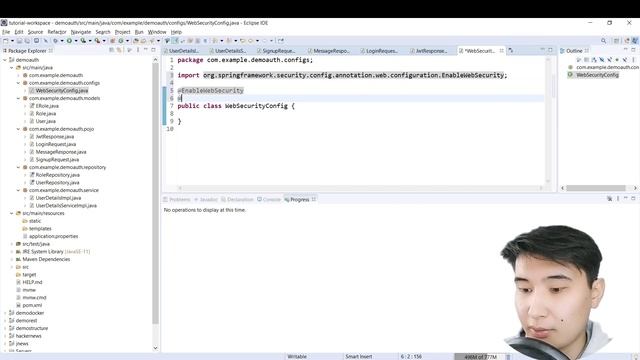The width and height of the screenshot is (640, 360).
Task: Close the WebSecurityConfig editor tab
Action: click(x=501, y=51)
